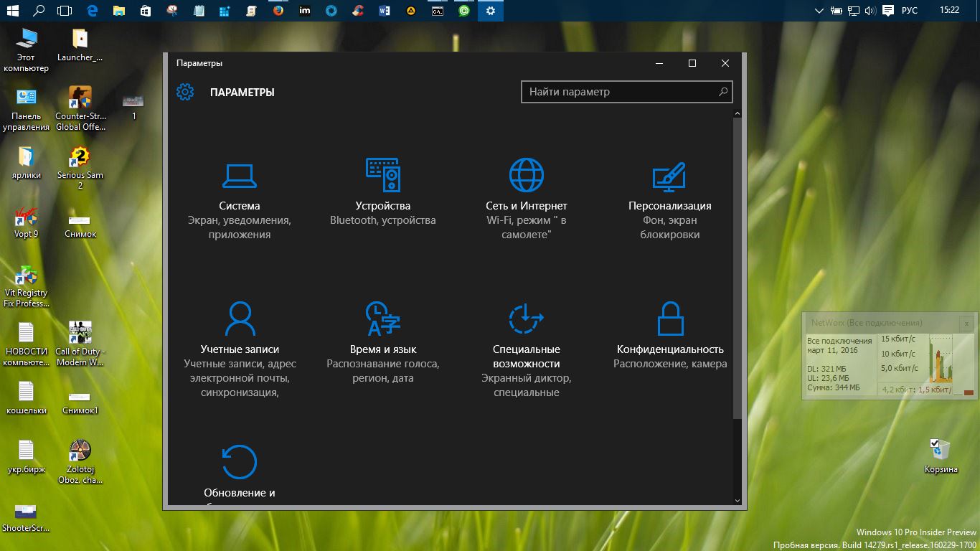Switch input language via РУС indicator
980x551 pixels.
click(909, 11)
